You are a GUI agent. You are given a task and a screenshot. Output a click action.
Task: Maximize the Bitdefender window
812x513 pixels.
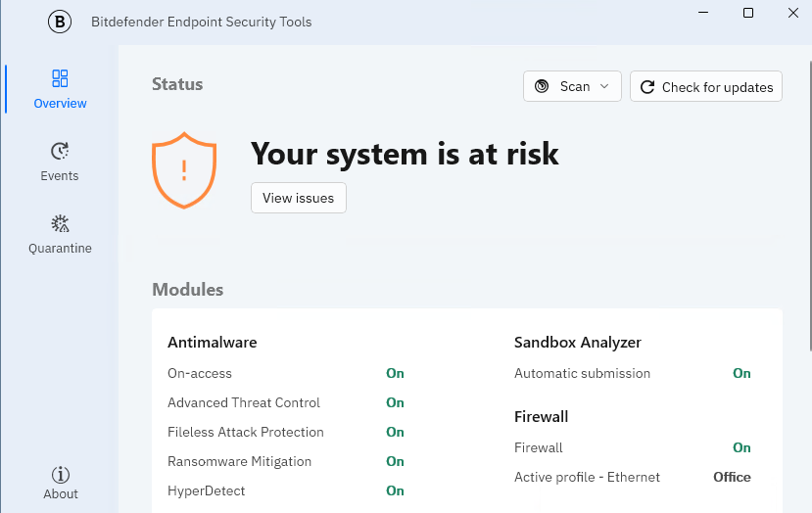pos(748,13)
